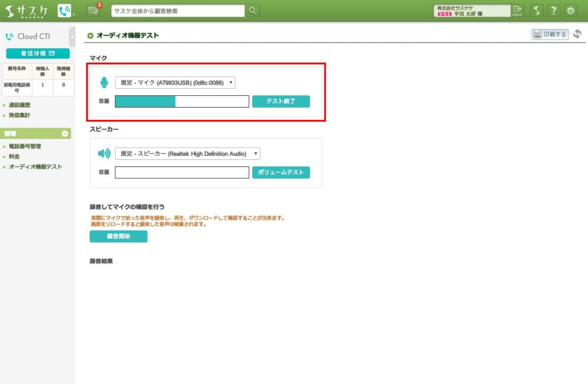This screenshot has width=588, height=384.
Task: Click the Saske logo in header
Action: (26, 11)
